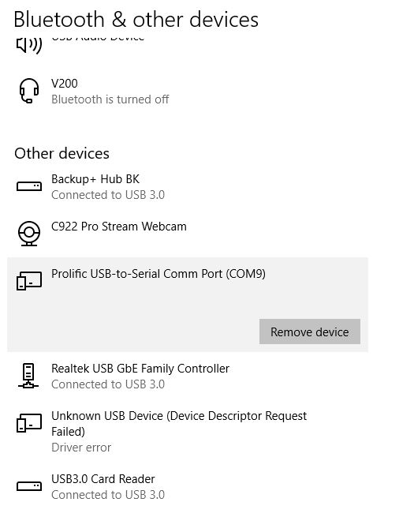
Task: Click the V200 headset icon
Action: [x=29, y=91]
